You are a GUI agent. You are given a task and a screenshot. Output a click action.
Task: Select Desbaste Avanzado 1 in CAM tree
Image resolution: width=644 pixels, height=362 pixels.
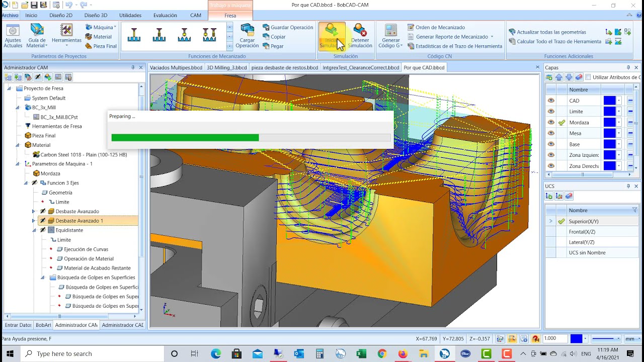pos(79,221)
